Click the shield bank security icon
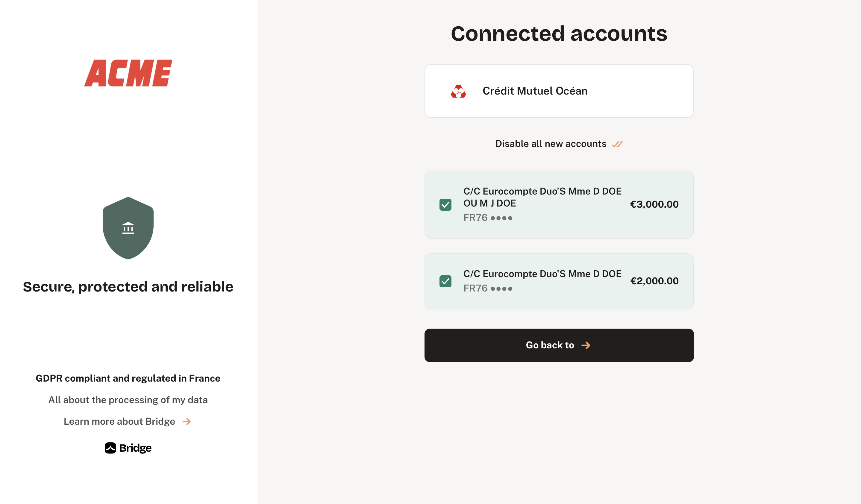Screen dimensions: 861x504 click(128, 228)
